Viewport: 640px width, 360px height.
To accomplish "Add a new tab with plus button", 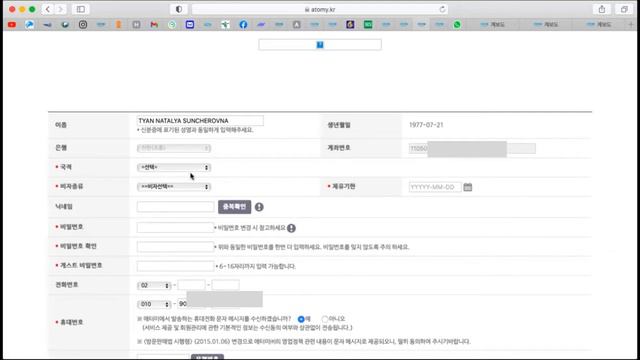I will coord(631,24).
